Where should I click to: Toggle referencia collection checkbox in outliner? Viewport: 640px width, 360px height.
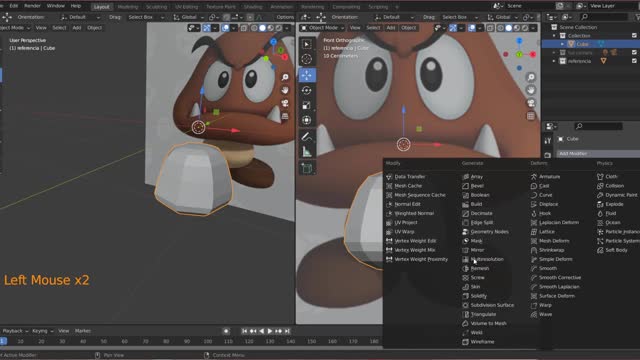(634, 61)
